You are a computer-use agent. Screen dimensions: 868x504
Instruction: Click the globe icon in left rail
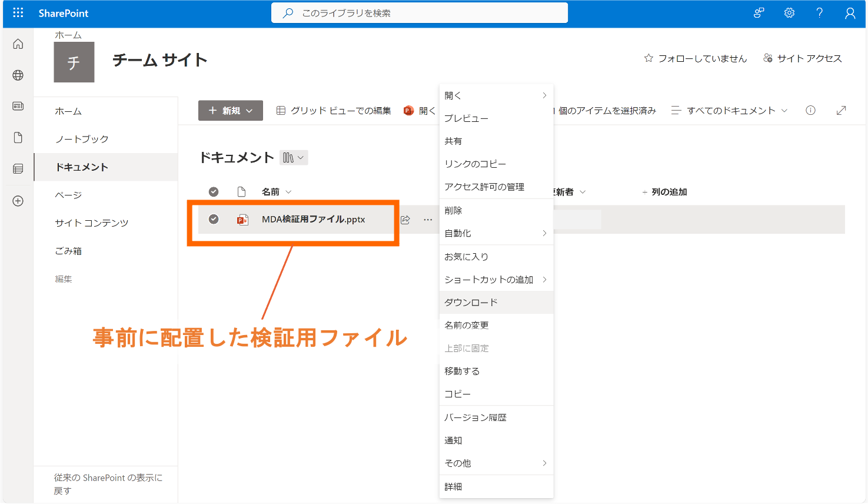[x=18, y=75]
